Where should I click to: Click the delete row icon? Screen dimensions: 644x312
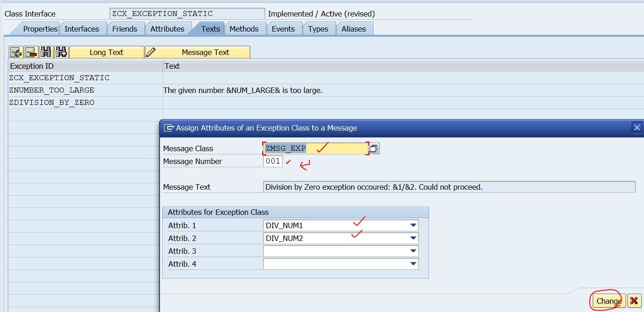pos(31,52)
